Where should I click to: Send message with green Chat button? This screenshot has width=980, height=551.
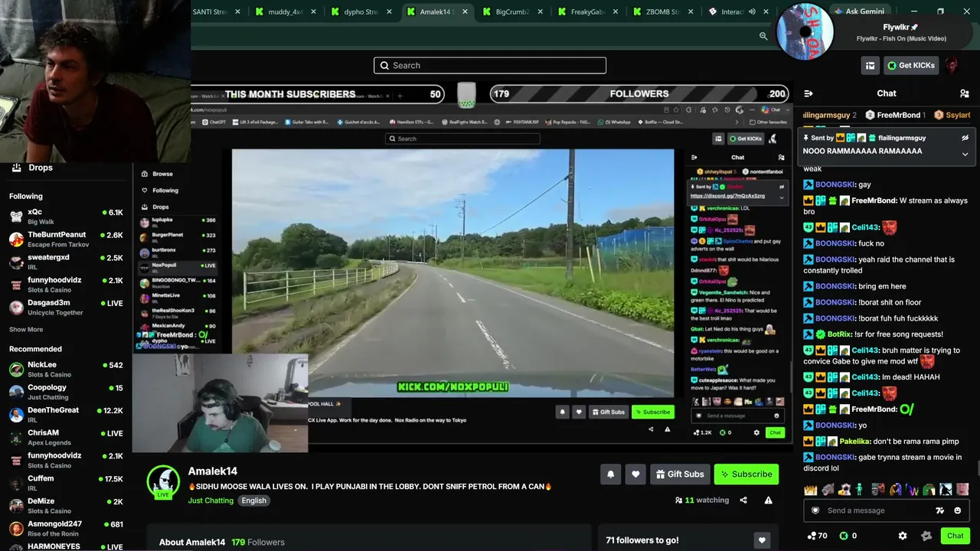[955, 536]
